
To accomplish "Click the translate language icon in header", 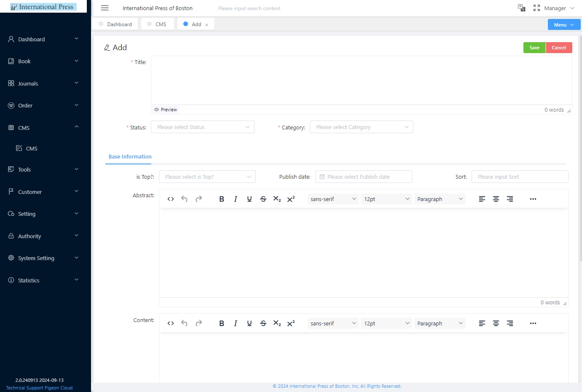I will point(521,8).
